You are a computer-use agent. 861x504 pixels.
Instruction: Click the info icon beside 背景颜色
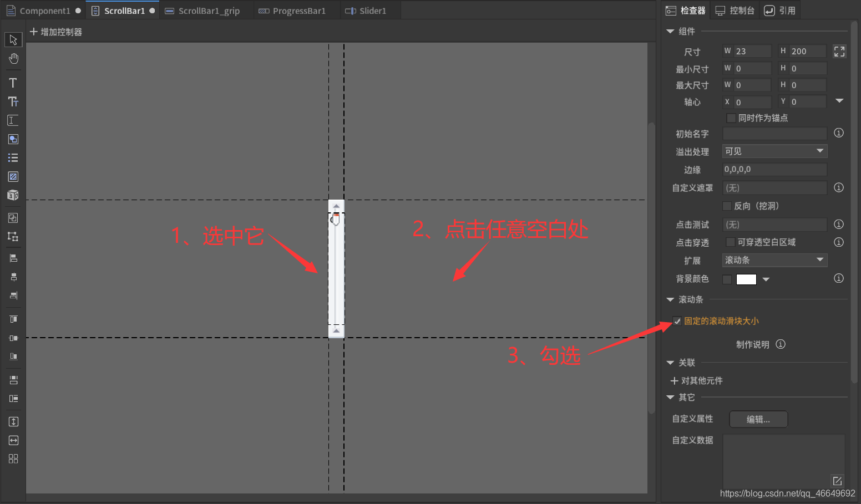(x=839, y=278)
